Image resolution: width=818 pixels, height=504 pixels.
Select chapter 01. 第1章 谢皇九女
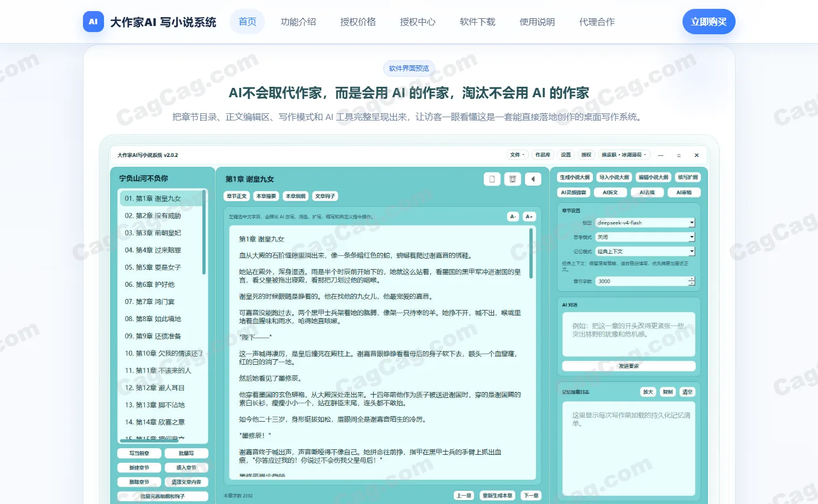tap(161, 198)
